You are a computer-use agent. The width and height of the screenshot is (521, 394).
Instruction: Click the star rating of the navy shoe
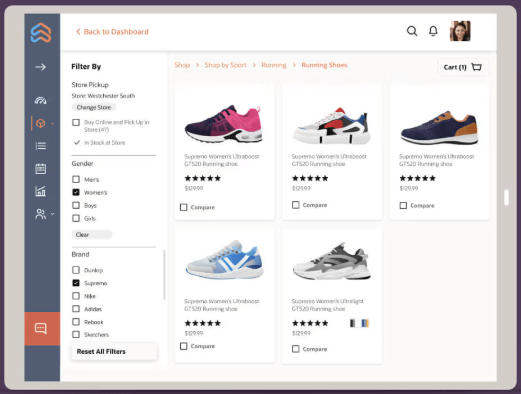pyautogui.click(x=417, y=178)
